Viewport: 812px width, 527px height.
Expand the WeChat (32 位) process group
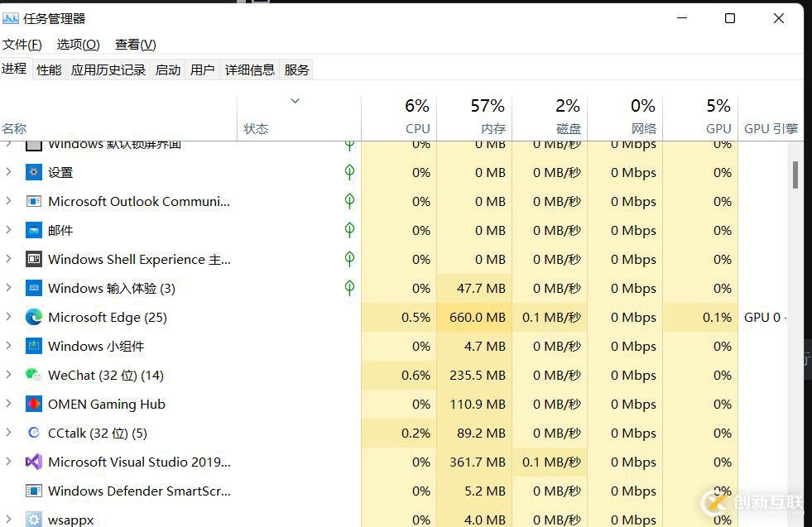tap(8, 375)
